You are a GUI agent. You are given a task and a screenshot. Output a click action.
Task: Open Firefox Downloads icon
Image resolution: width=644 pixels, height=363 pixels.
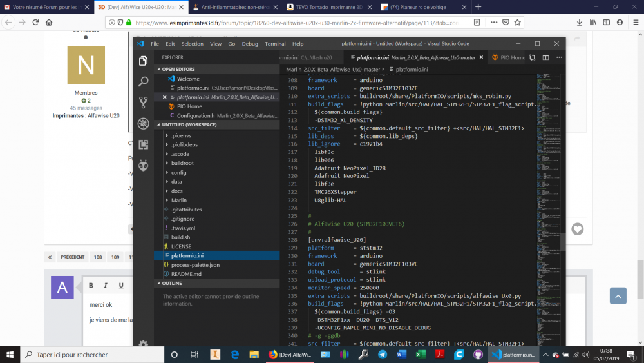click(579, 22)
